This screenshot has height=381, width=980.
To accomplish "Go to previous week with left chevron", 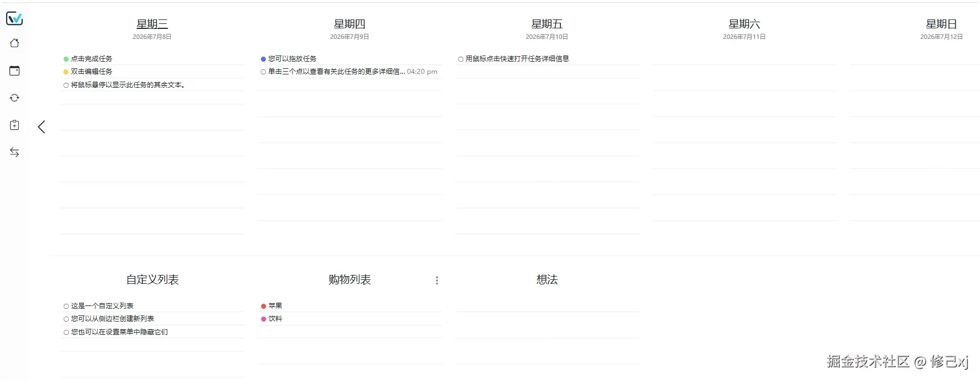I will pos(42,127).
